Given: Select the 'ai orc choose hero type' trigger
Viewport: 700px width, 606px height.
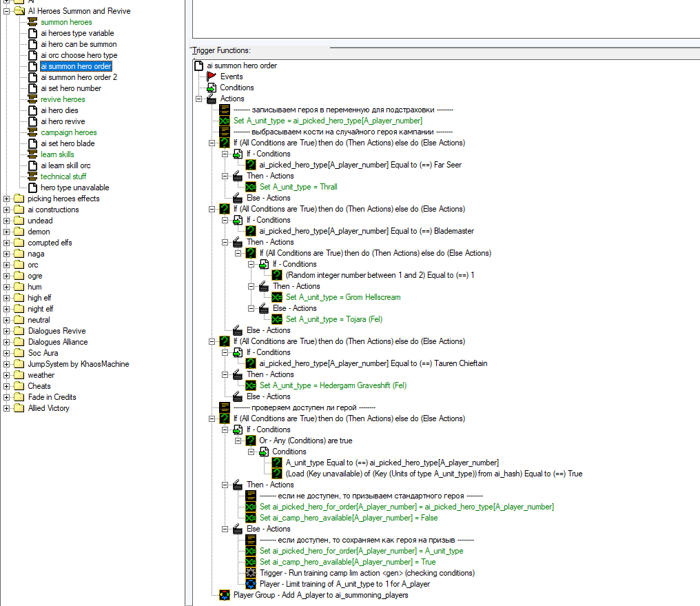Looking at the screenshot, I should [x=79, y=55].
